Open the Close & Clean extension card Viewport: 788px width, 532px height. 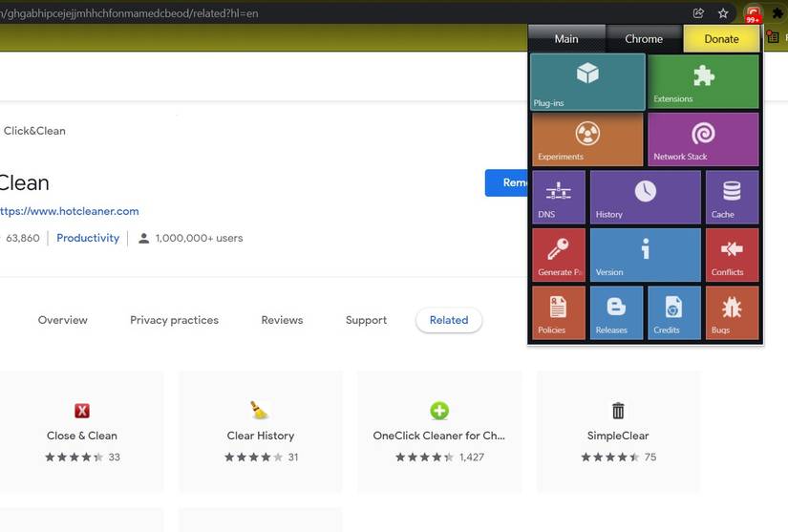click(82, 432)
